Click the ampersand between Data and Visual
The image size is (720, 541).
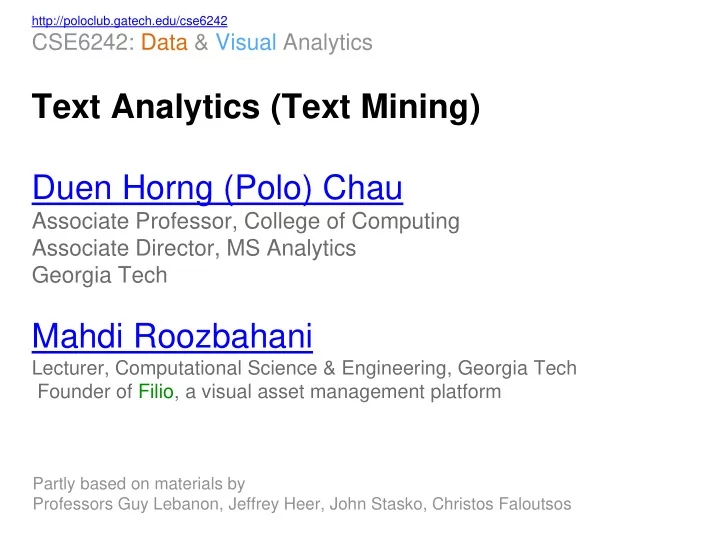pyautogui.click(x=201, y=42)
